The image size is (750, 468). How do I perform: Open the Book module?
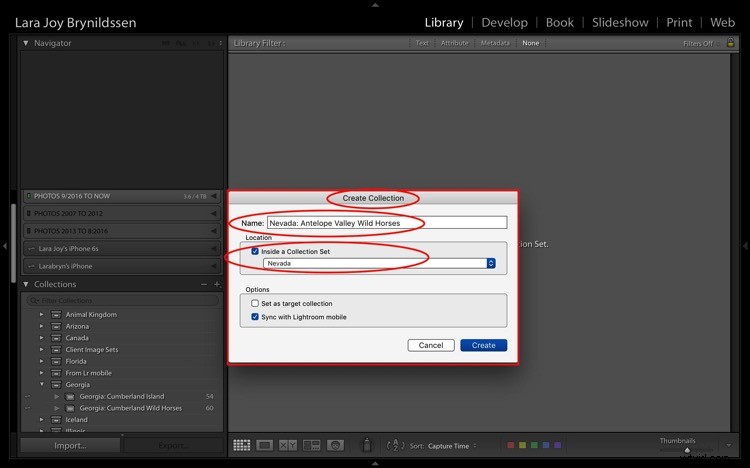(560, 22)
